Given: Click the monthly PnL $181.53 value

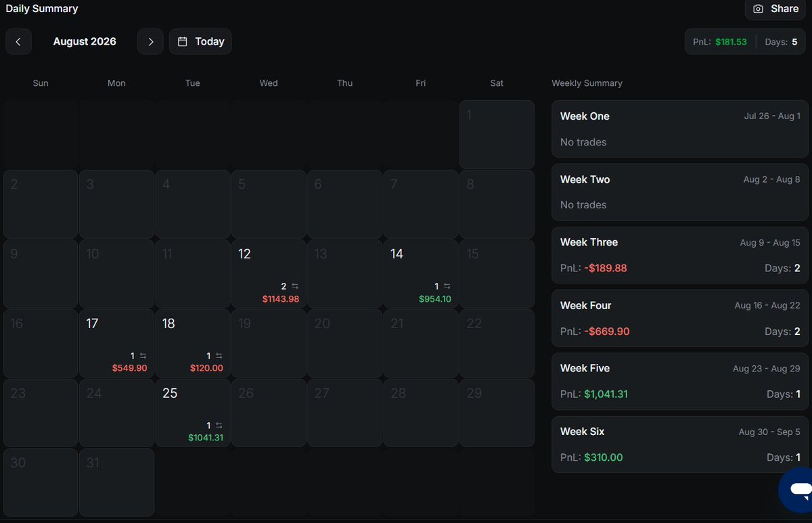Looking at the screenshot, I should 731,42.
